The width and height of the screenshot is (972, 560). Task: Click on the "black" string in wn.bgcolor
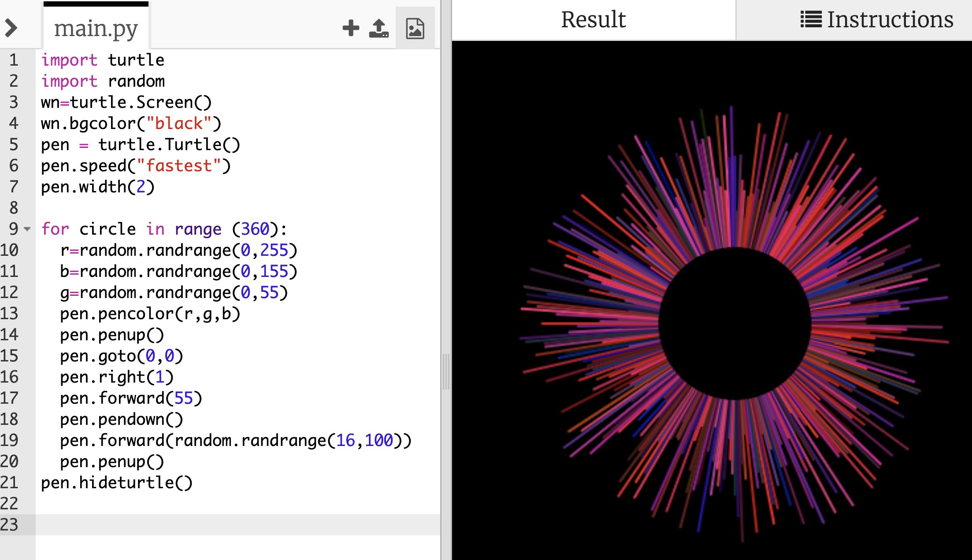(178, 123)
